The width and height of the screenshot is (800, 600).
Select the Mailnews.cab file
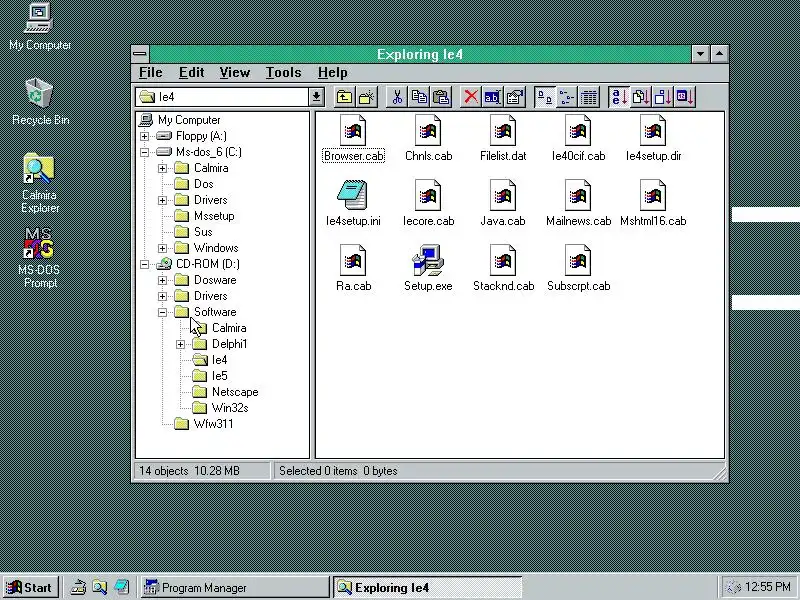pyautogui.click(x=578, y=203)
